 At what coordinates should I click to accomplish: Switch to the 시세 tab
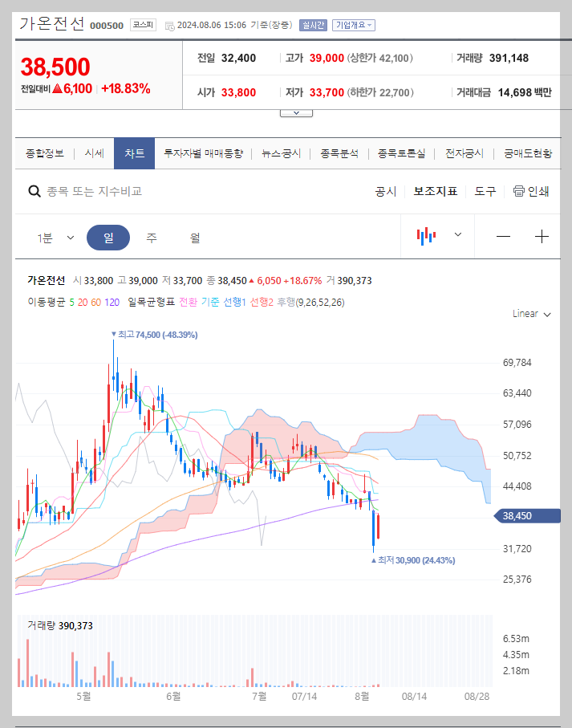(93, 153)
